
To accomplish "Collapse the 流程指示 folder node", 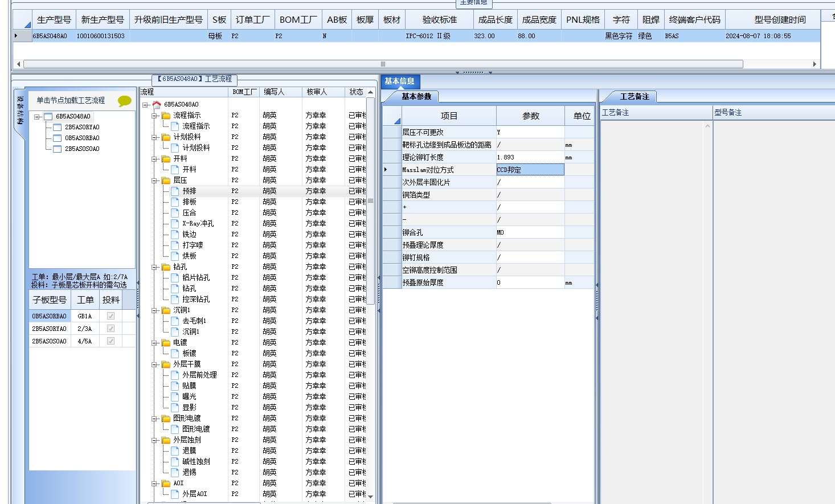I will [x=154, y=116].
